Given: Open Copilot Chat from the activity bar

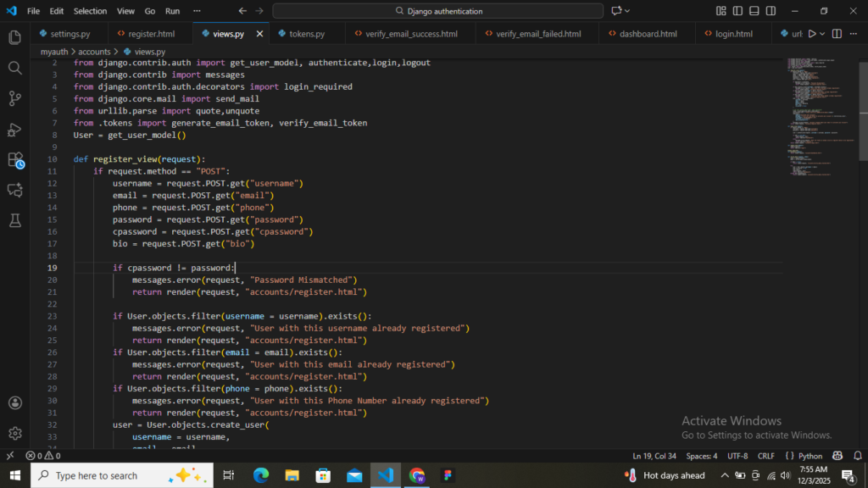Looking at the screenshot, I should [x=14, y=191].
